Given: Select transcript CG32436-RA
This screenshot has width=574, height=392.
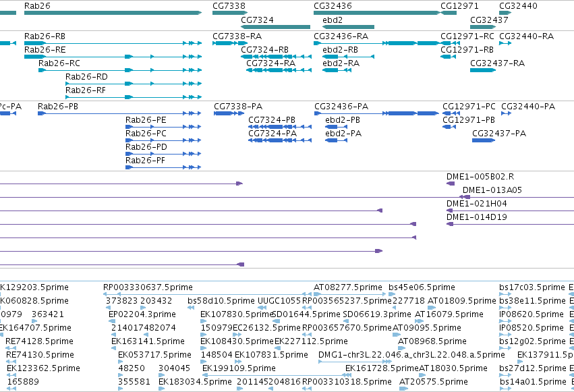Looking at the screenshot, I should click(341, 36).
